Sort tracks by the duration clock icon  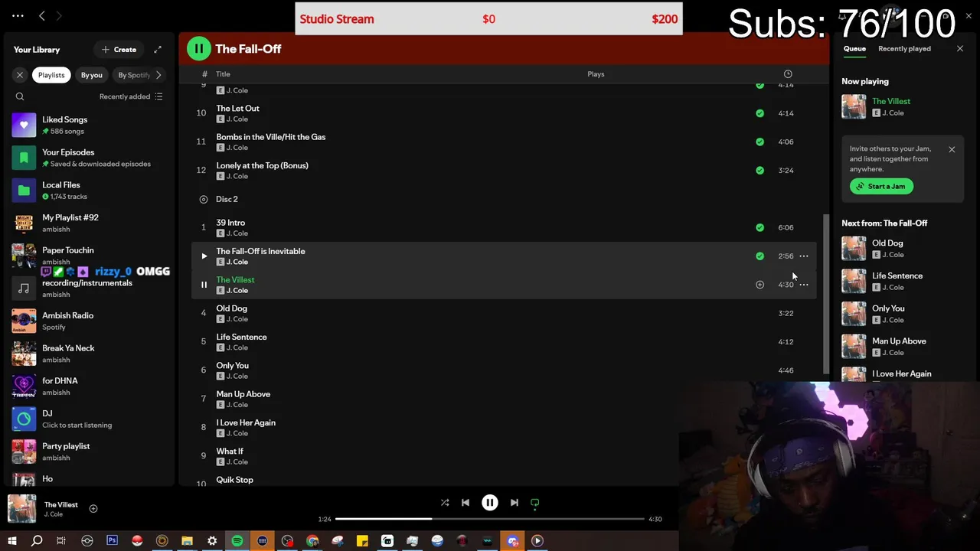click(x=788, y=74)
